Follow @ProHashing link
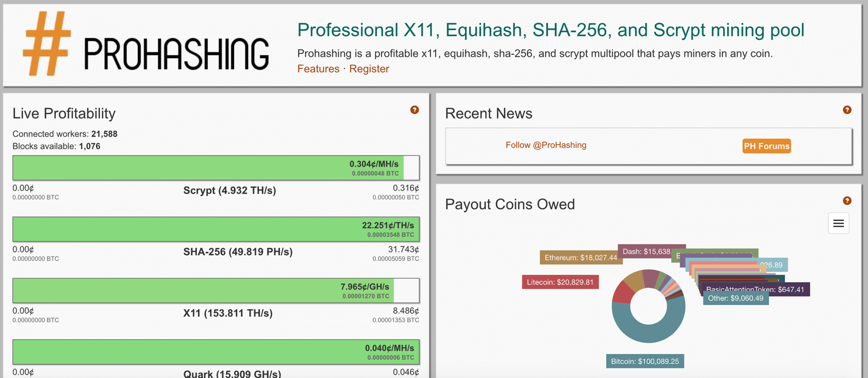This screenshot has height=378, width=868. (x=546, y=145)
